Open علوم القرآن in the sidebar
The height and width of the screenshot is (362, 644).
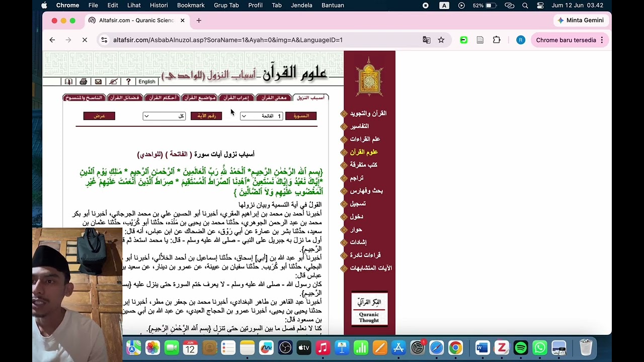tap(363, 152)
